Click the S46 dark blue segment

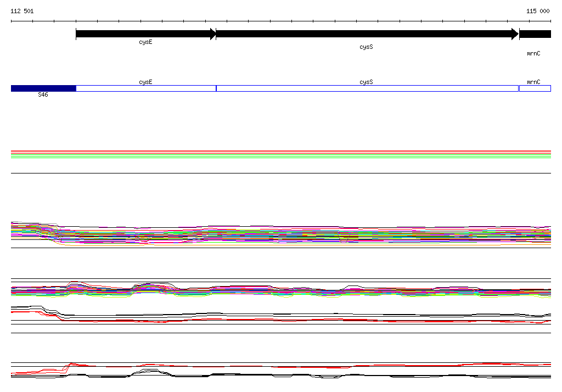[x=43, y=88]
